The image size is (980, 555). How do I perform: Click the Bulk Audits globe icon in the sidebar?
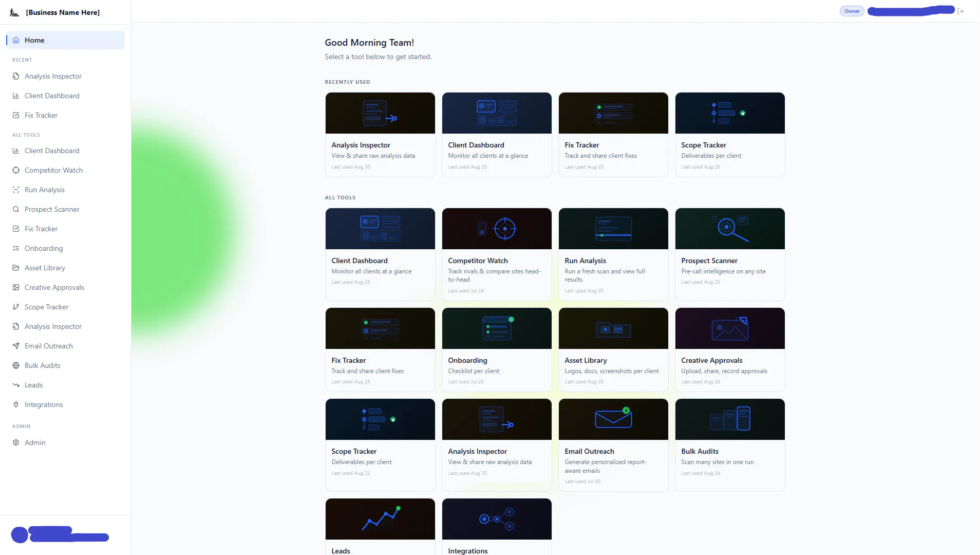pos(16,365)
